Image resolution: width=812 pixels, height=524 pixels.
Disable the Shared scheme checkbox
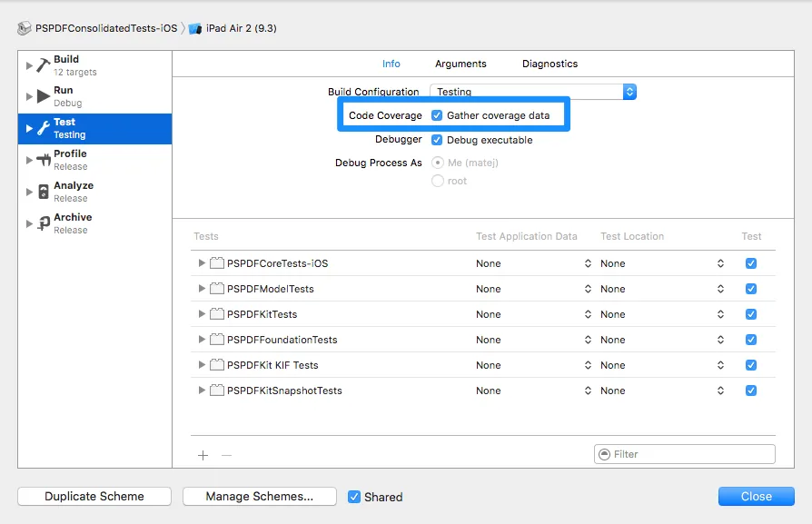point(354,497)
